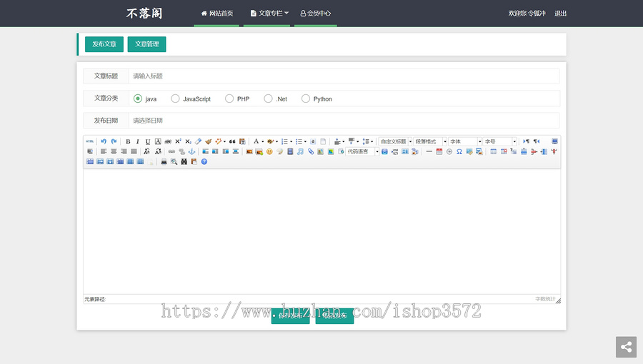Click the left green submit button
This screenshot has height=364, width=643.
(x=290, y=315)
